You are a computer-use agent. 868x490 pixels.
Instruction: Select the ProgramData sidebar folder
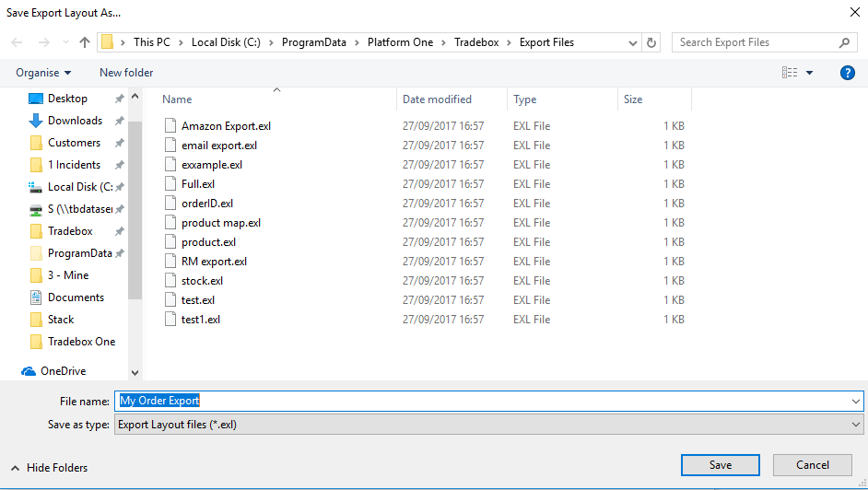(x=80, y=253)
